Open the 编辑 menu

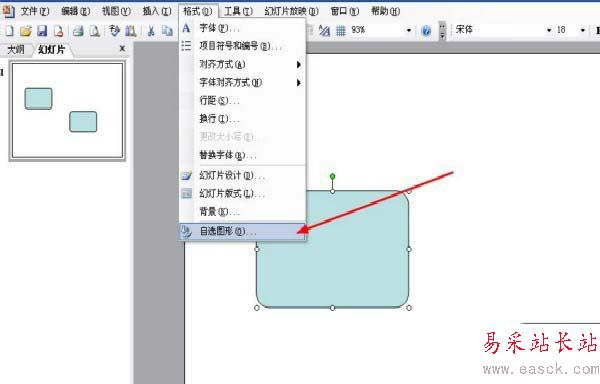pos(75,11)
